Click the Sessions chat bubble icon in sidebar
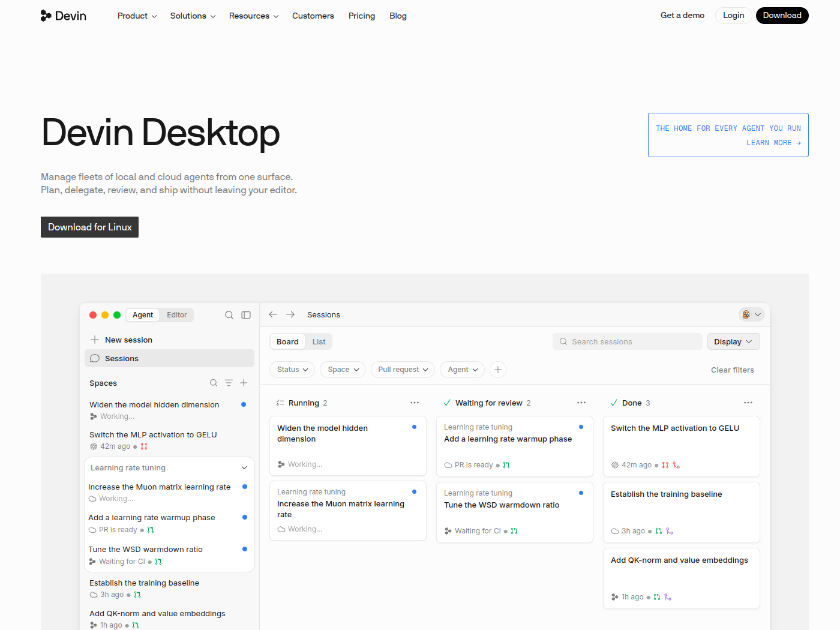This screenshot has height=630, width=840. pyautogui.click(x=95, y=358)
